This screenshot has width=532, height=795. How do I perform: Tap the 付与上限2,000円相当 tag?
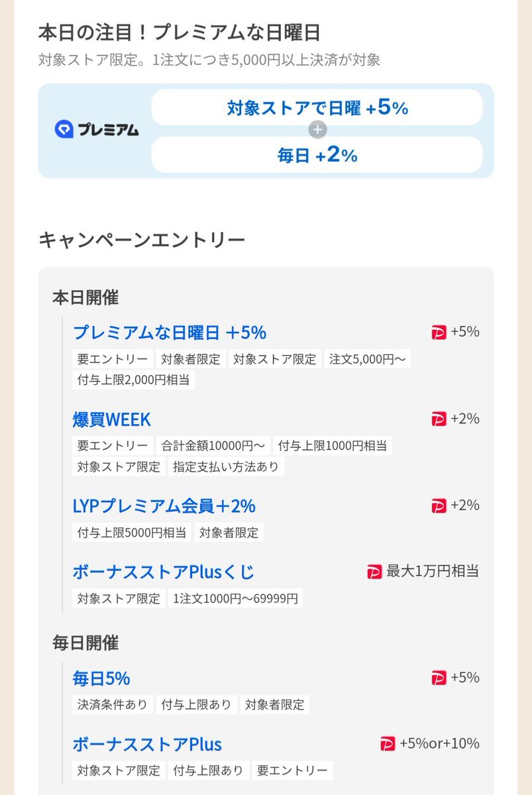(133, 380)
